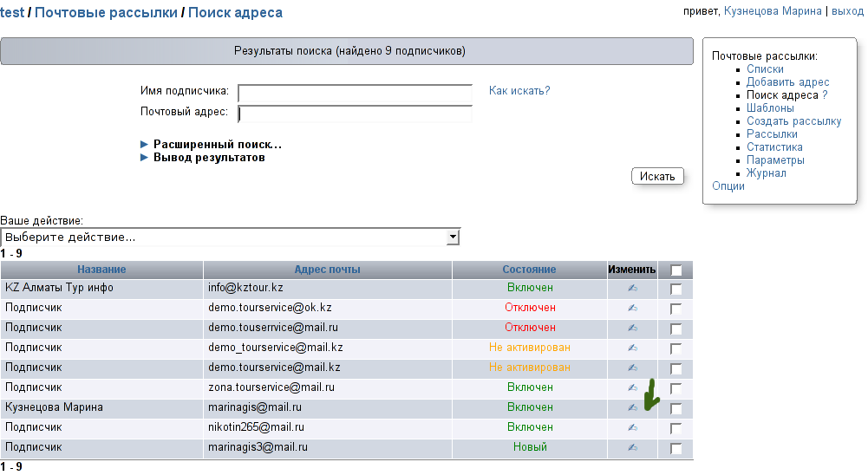Image resolution: width=868 pixels, height=475 pixels.
Task: Select checkbox for demo.tourservice@mail.kz
Action: click(x=675, y=368)
